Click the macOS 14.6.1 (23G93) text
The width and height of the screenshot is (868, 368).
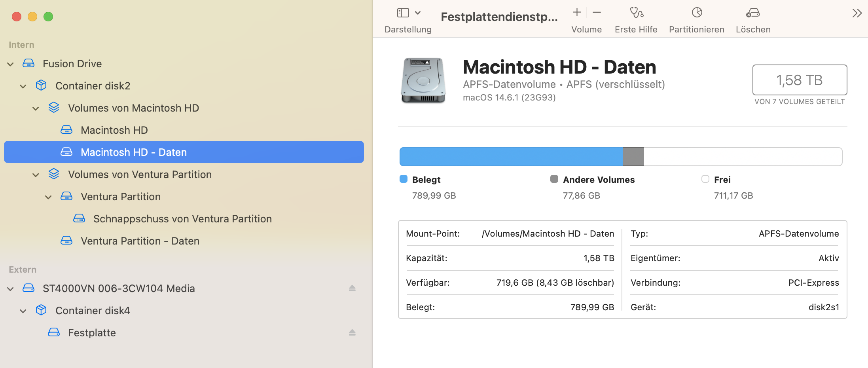tap(509, 97)
